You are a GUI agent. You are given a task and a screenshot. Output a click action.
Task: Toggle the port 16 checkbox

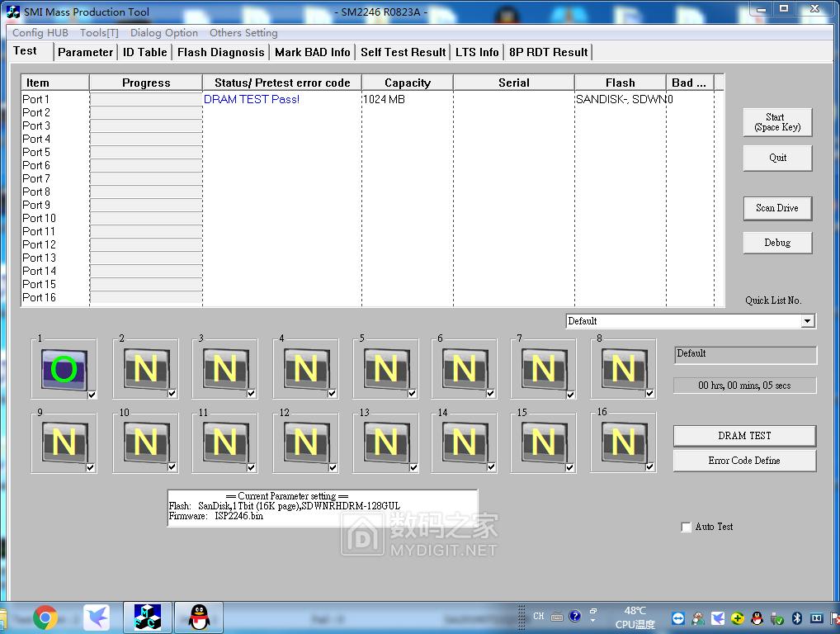650,467
